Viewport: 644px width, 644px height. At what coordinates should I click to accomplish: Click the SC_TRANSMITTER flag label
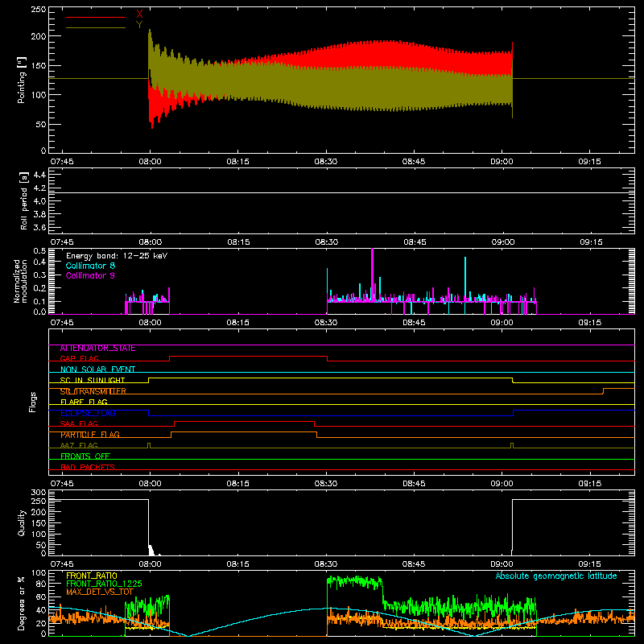tap(93, 391)
